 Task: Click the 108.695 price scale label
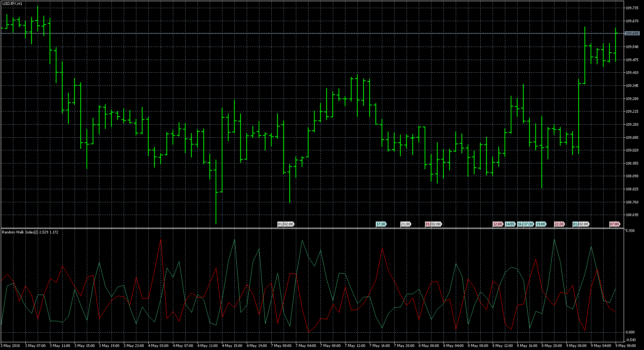click(632, 215)
